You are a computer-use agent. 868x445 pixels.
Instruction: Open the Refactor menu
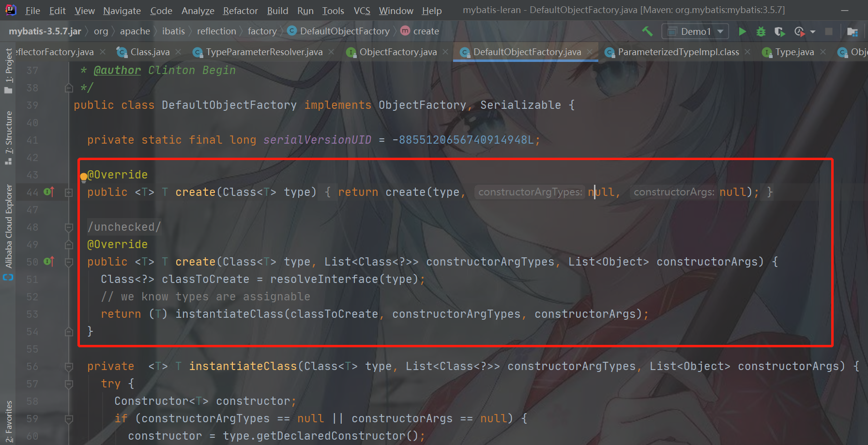coord(240,11)
